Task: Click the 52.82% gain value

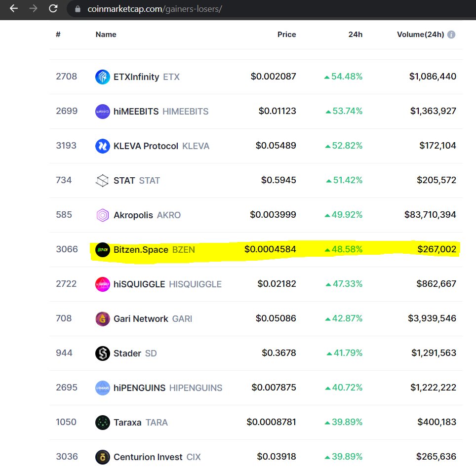Action: 344,146
